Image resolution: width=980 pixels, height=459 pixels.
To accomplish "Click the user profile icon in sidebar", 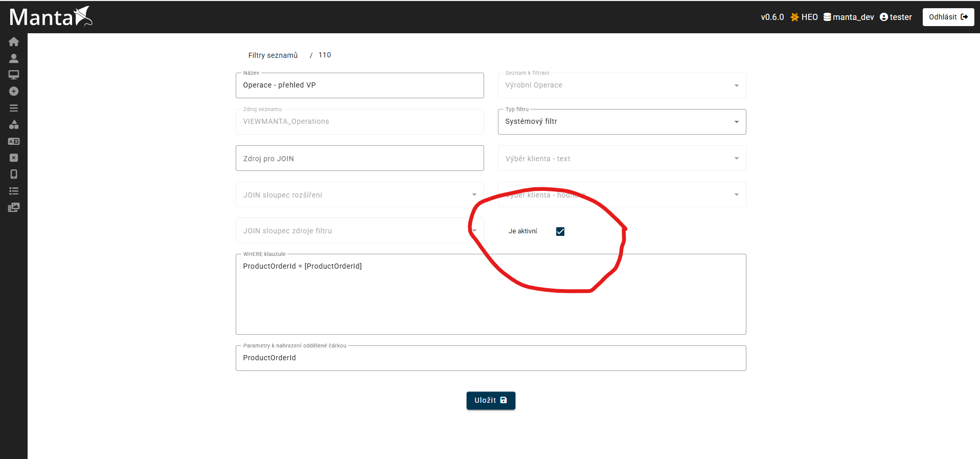I will click(14, 58).
